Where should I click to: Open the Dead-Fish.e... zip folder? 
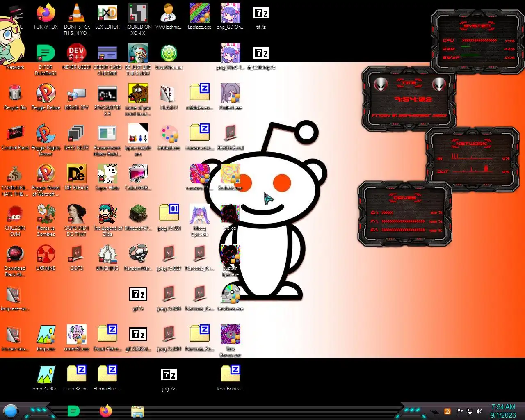coord(107,338)
